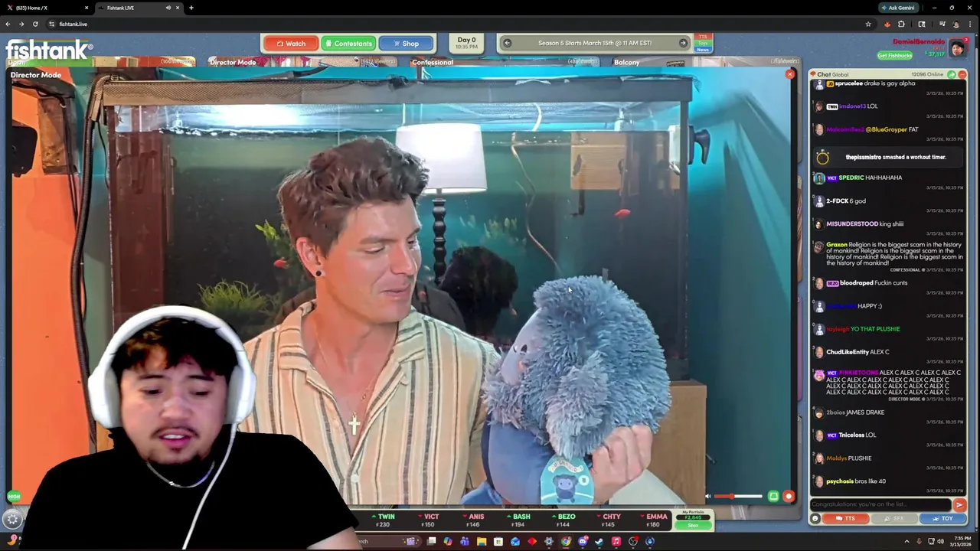Select the TWIN stock ticker
Viewport: 980px width, 551px height.
coord(383,520)
